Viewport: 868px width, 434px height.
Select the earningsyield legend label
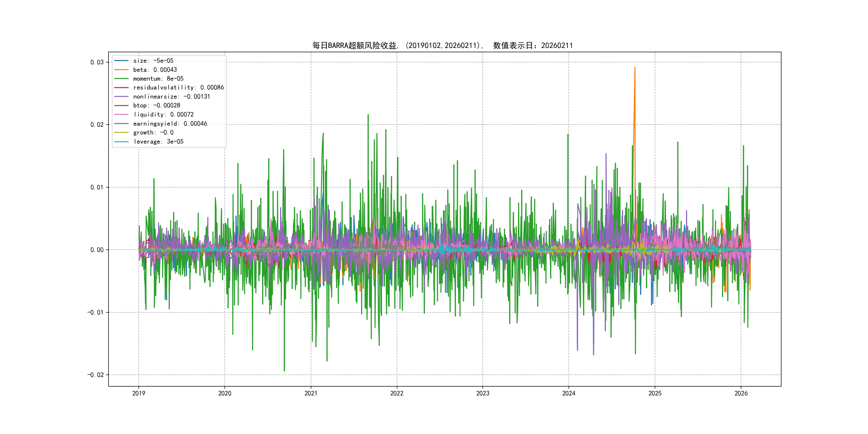pyautogui.click(x=170, y=124)
